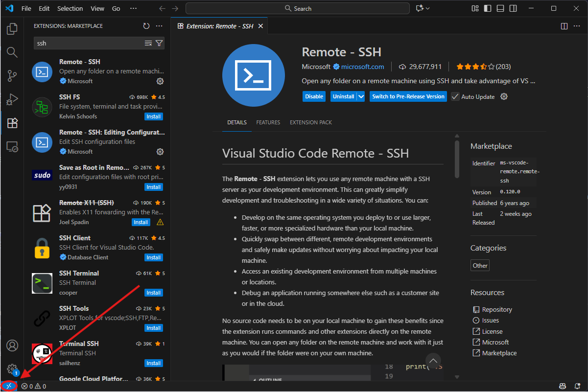The height and width of the screenshot is (392, 588).
Task: Open the microsoft.com publisher link
Action: tap(362, 67)
